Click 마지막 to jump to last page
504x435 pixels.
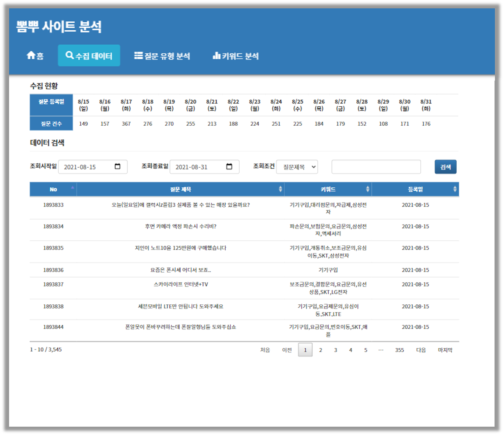coord(445,350)
